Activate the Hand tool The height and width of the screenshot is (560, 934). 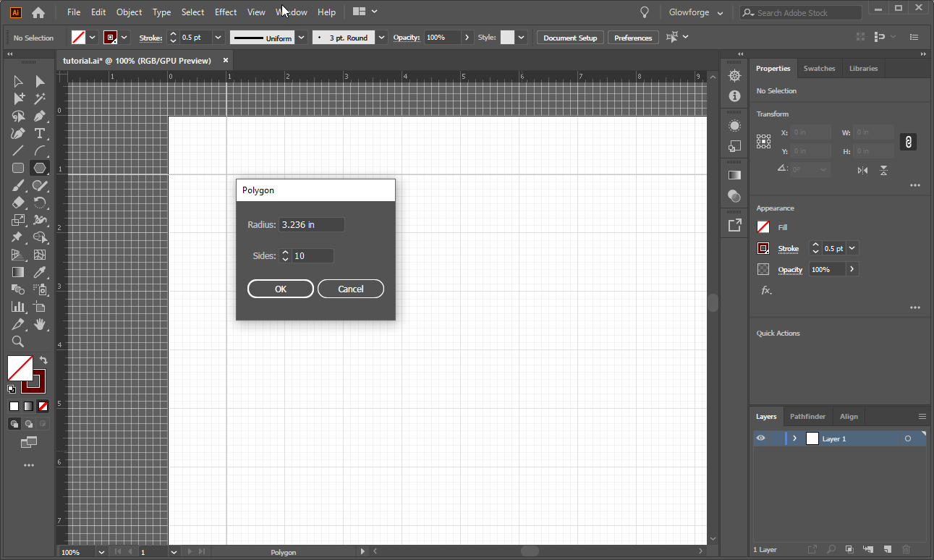[40, 324]
